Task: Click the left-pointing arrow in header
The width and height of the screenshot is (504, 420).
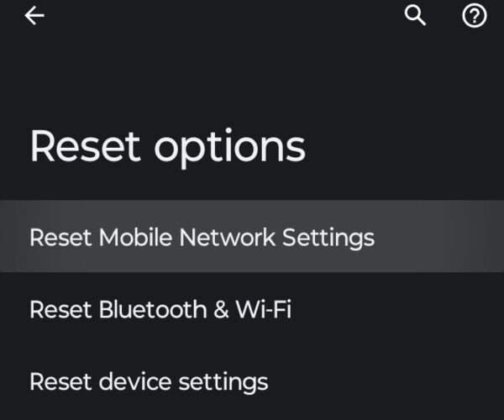Action: (34, 16)
